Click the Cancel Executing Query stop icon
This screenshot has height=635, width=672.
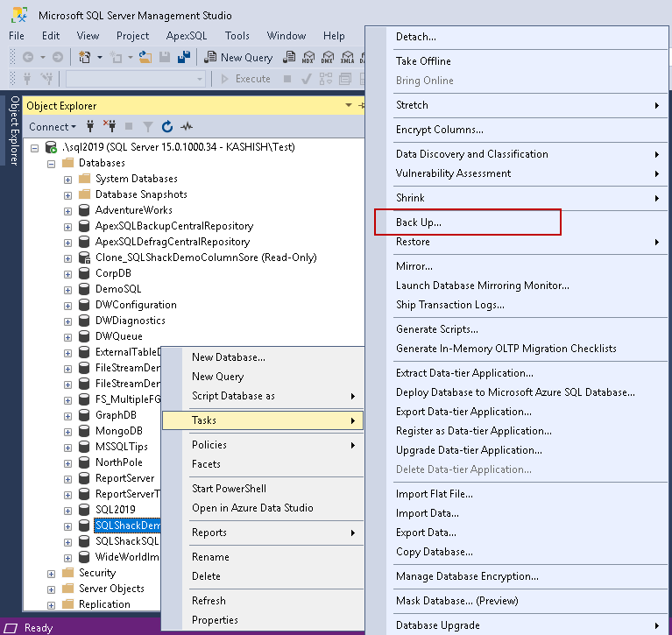pyautogui.click(x=287, y=79)
